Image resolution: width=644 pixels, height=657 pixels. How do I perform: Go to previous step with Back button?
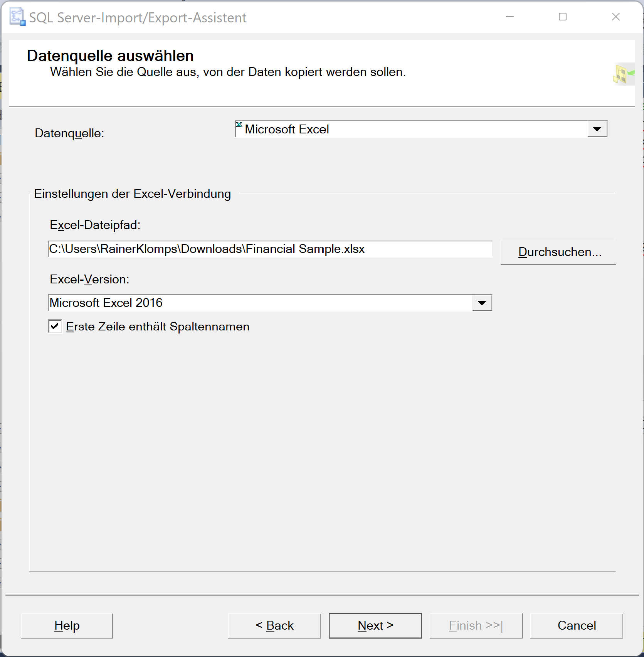click(x=274, y=626)
